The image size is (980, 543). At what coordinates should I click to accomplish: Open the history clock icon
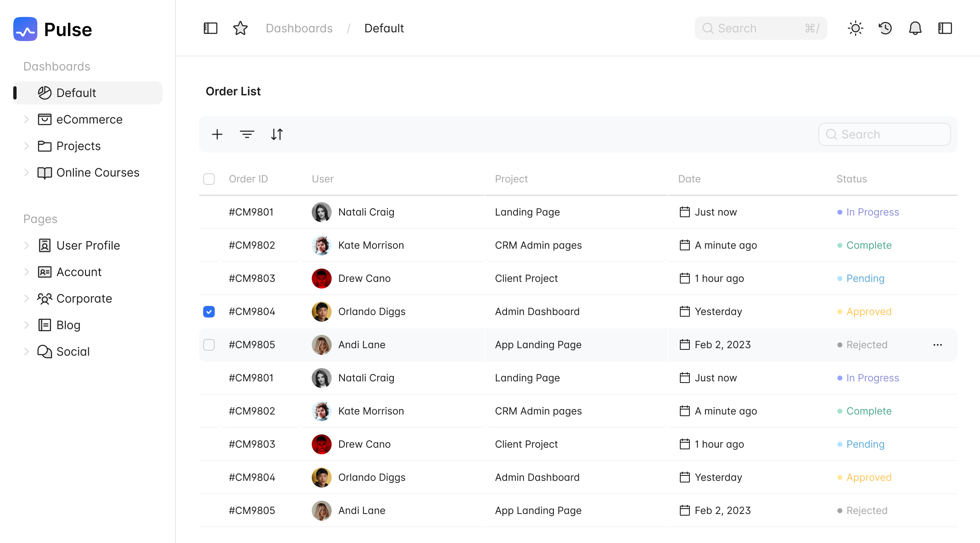[885, 28]
